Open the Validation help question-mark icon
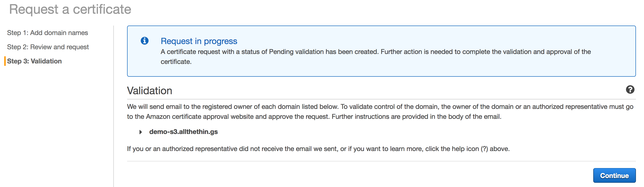 pyautogui.click(x=630, y=90)
